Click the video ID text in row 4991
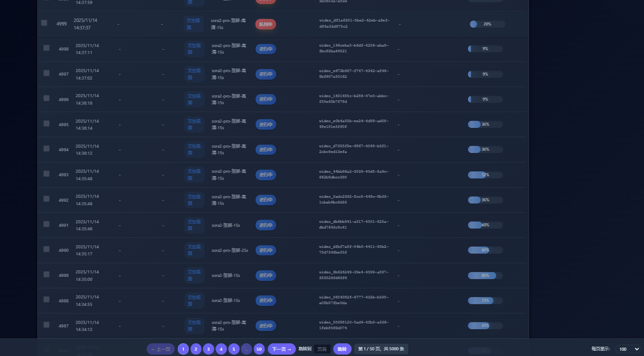 [353, 225]
